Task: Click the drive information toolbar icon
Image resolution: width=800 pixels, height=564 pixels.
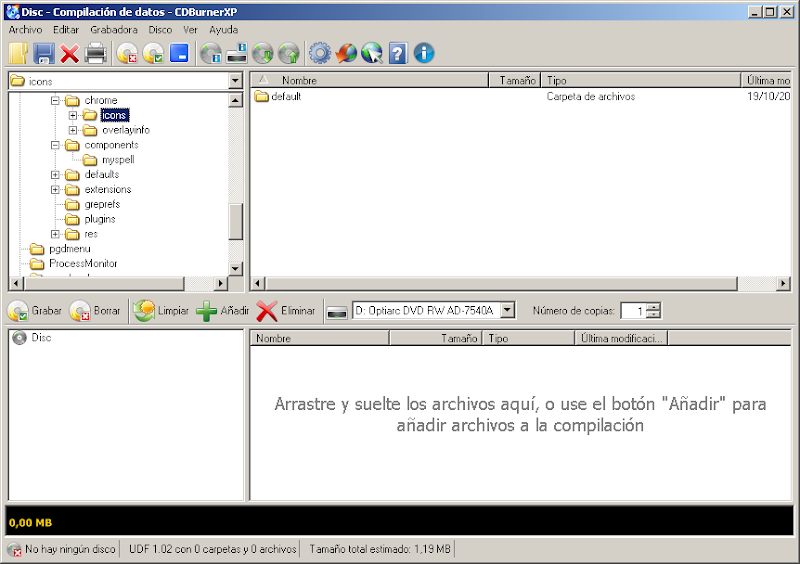Action: pyautogui.click(x=237, y=54)
